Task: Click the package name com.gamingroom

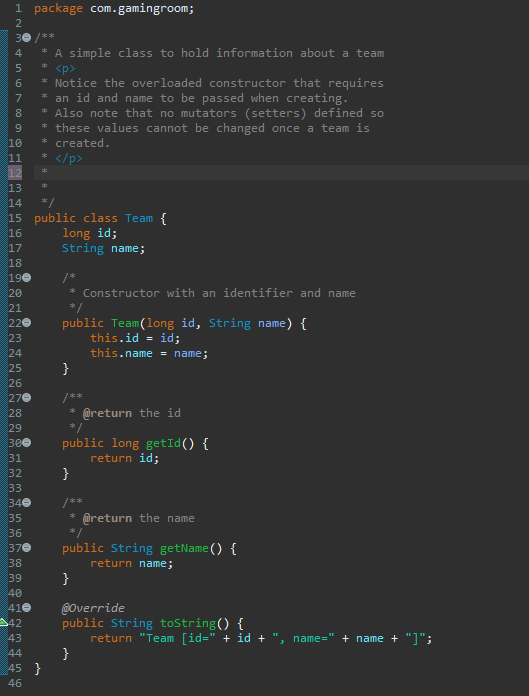Action: pyautogui.click(x=139, y=9)
